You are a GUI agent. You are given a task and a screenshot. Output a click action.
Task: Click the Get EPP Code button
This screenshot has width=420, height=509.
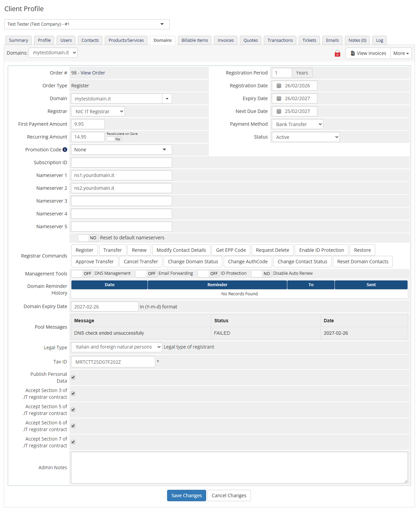point(231,250)
